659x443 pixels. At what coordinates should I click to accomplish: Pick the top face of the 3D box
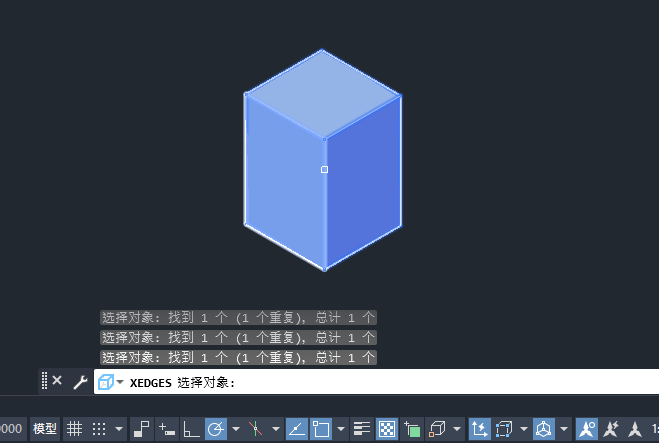point(323,93)
